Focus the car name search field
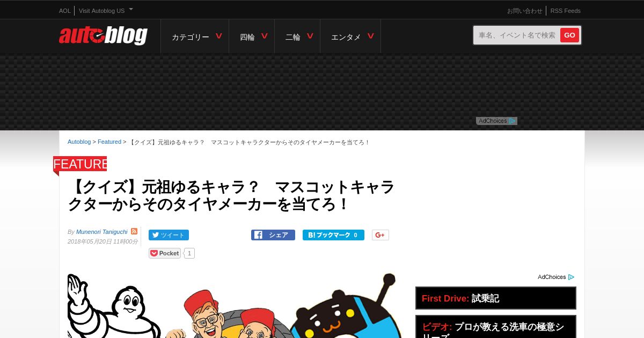The image size is (644, 338). pyautogui.click(x=517, y=35)
